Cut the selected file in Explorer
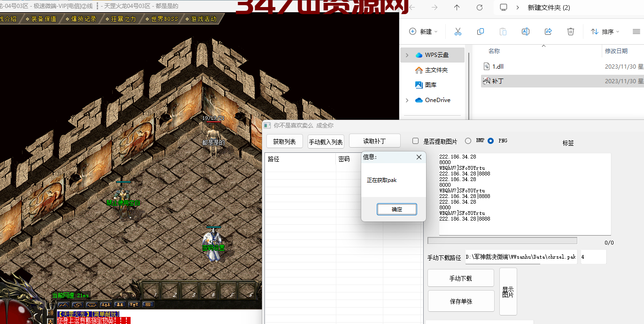Viewport: 644px width, 324px height. coord(458,32)
